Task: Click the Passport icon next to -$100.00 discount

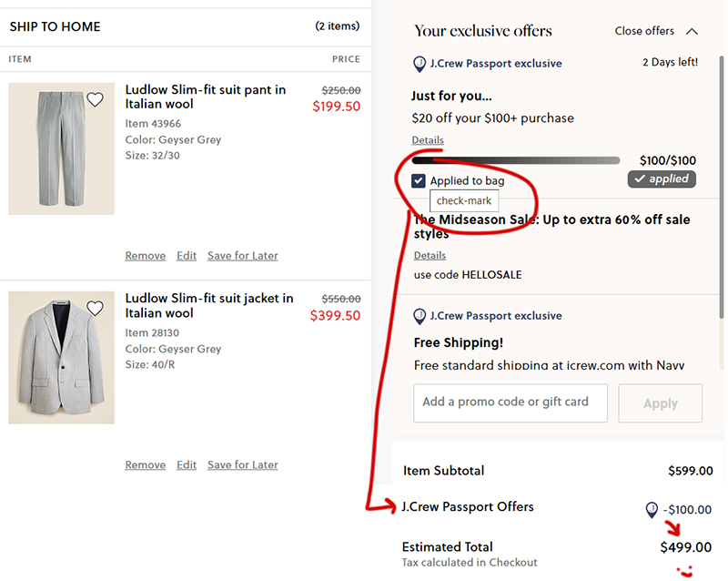Action: pyautogui.click(x=652, y=510)
